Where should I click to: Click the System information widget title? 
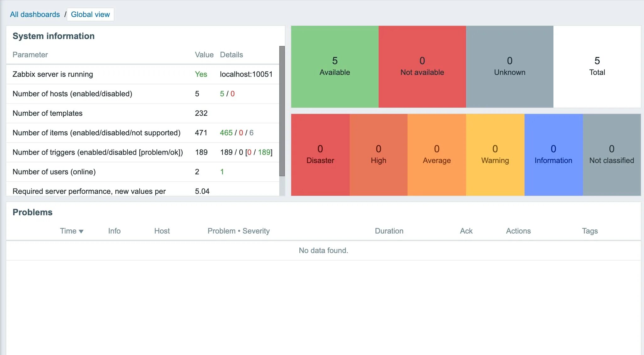[x=53, y=36]
